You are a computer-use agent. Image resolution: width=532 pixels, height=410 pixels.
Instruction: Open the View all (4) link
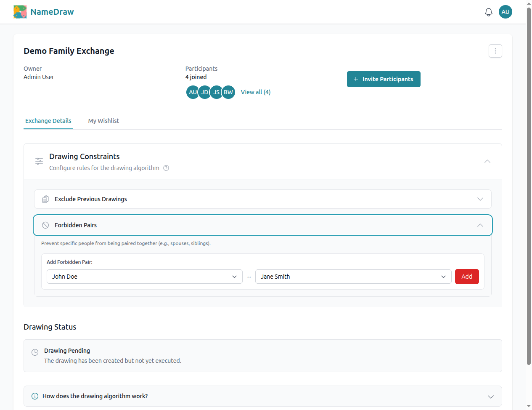255,92
